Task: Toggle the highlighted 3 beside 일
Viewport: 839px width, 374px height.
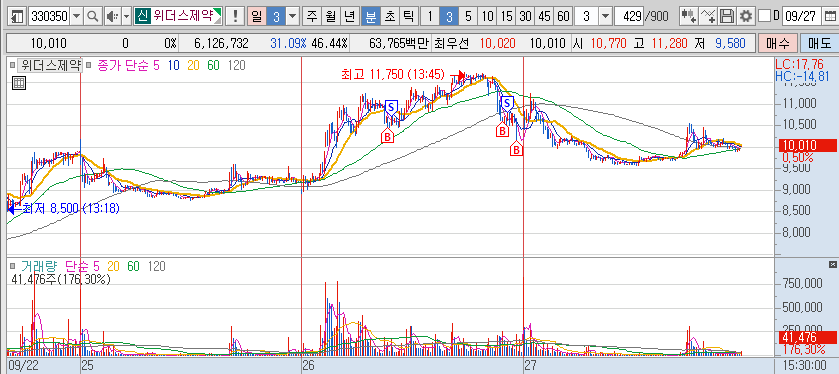Action: pos(276,17)
